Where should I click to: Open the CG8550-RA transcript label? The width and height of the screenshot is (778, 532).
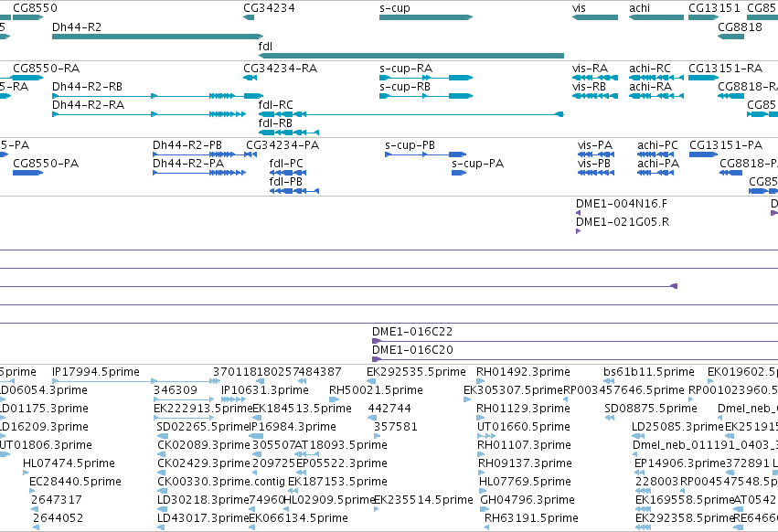46,68
